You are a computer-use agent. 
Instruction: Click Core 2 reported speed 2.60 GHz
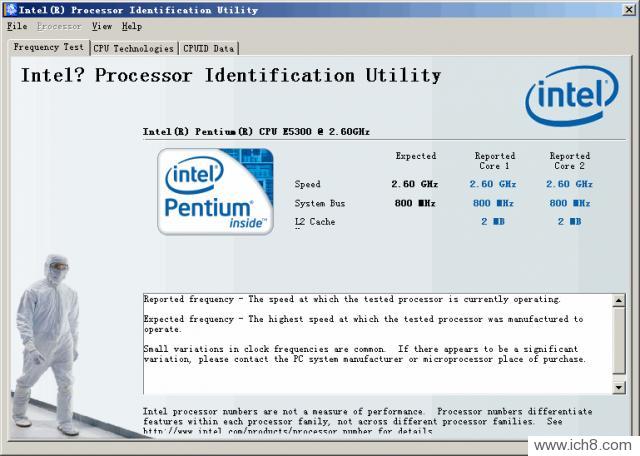[569, 184]
